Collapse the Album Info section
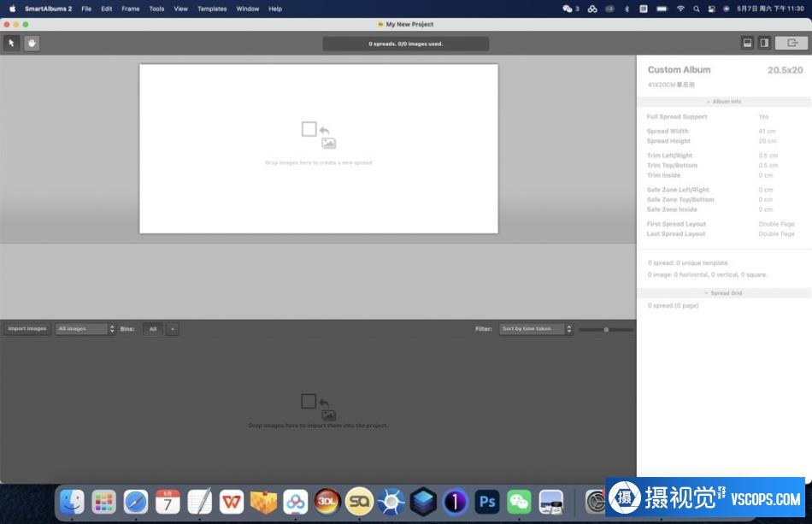 723,102
